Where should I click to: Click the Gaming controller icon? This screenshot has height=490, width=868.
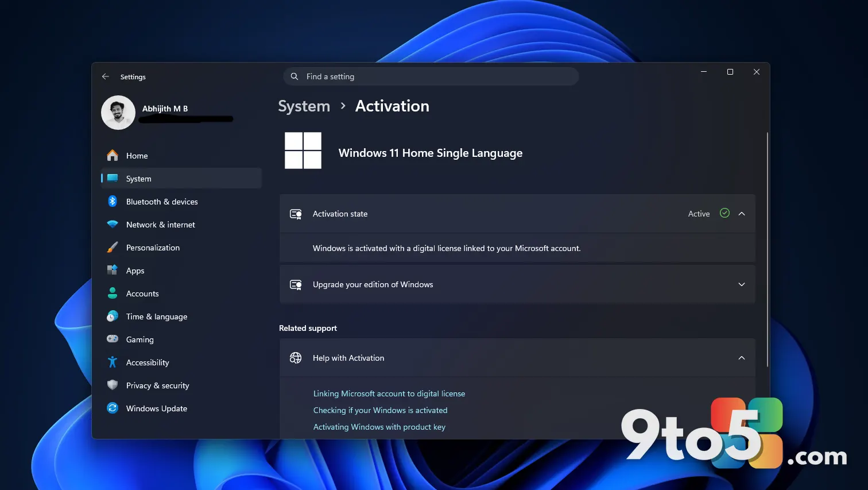pos(113,339)
